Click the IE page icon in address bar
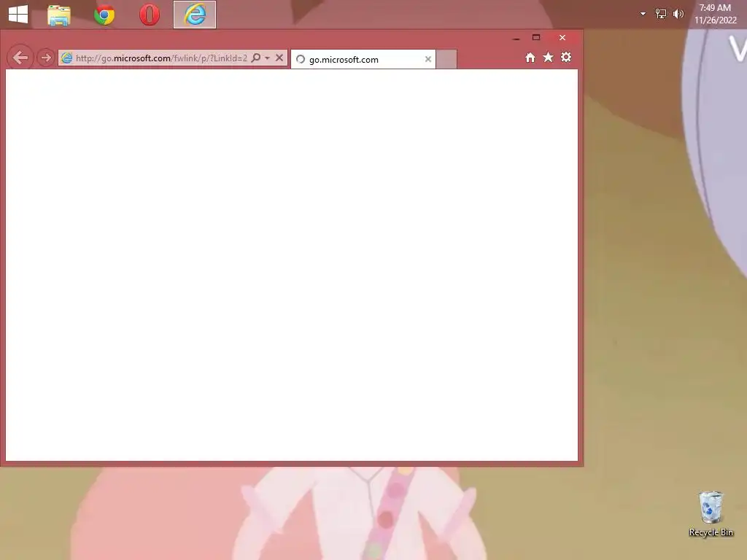 click(66, 58)
